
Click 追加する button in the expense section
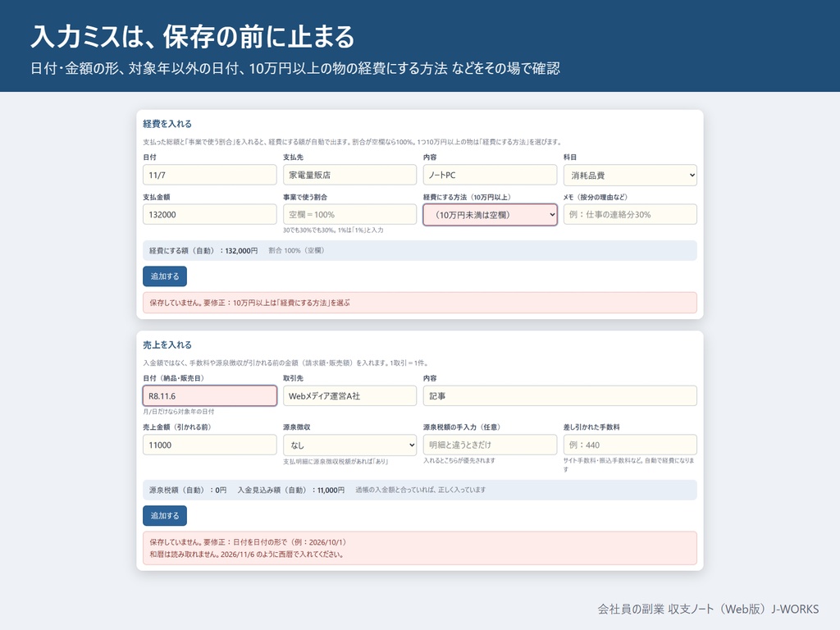pos(165,276)
